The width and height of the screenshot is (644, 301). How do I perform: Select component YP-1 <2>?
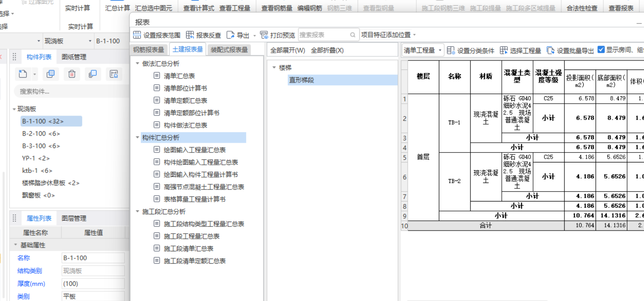[36, 158]
